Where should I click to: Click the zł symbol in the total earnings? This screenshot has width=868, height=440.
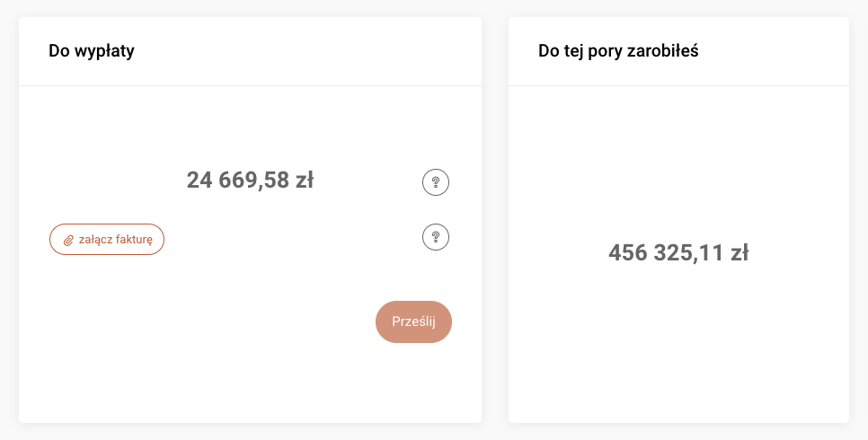coord(739,253)
